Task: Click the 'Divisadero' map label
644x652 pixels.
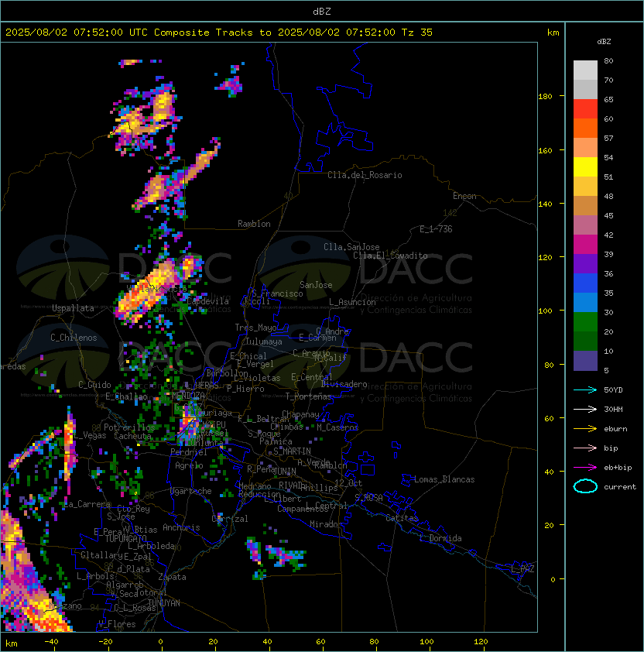Action: (344, 384)
